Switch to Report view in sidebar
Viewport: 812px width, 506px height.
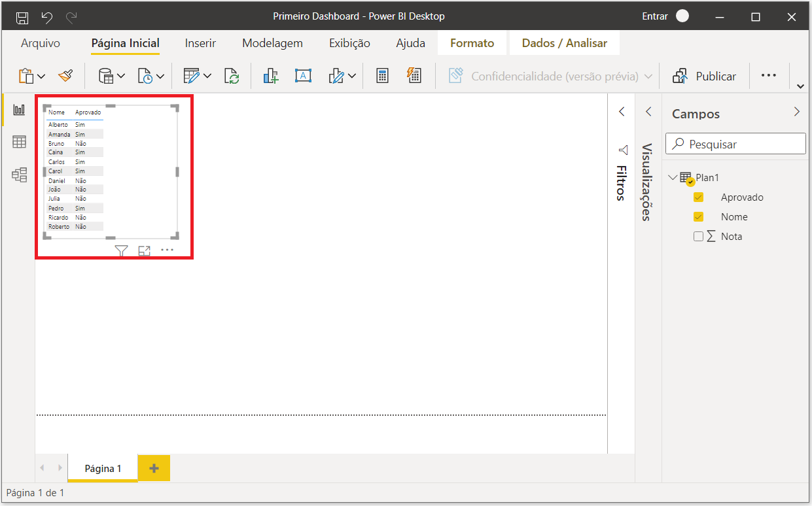19,110
